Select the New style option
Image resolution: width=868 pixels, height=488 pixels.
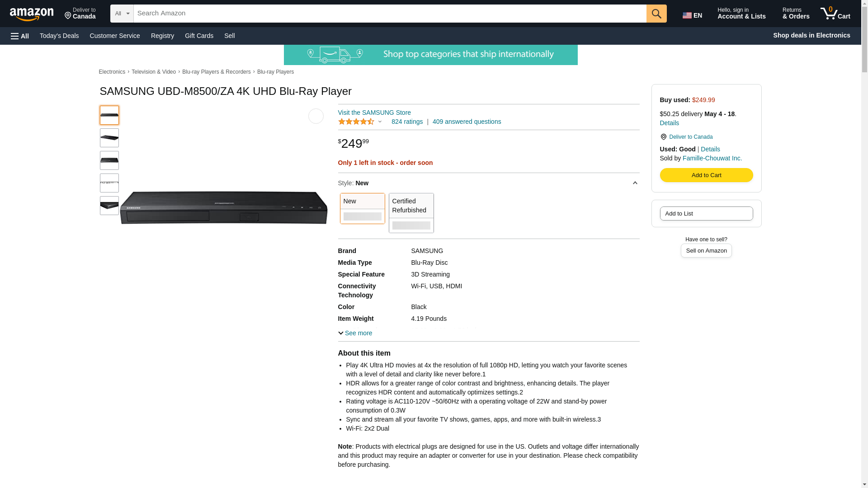coord(362,208)
